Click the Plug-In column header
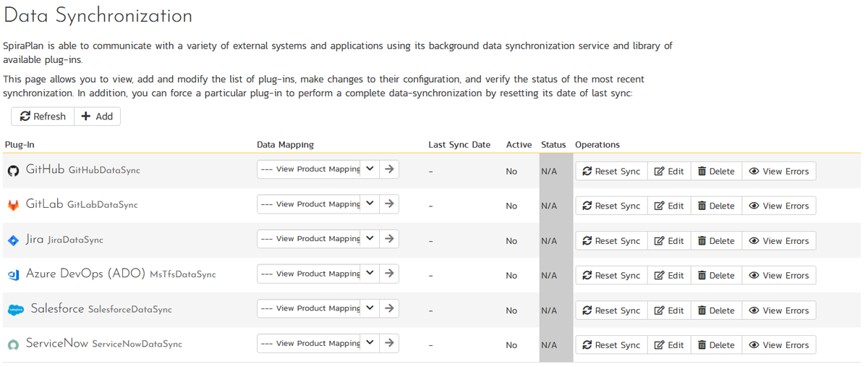The image size is (868, 367). 20,145
